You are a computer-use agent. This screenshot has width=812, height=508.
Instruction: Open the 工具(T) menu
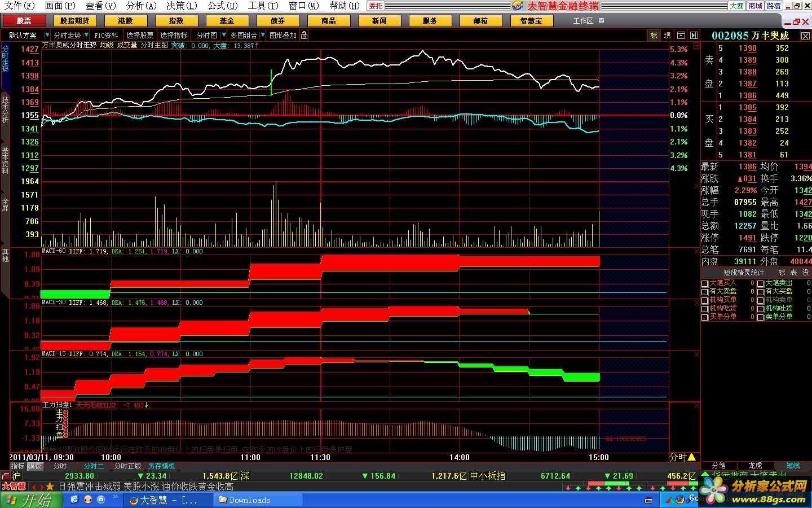coord(263,6)
